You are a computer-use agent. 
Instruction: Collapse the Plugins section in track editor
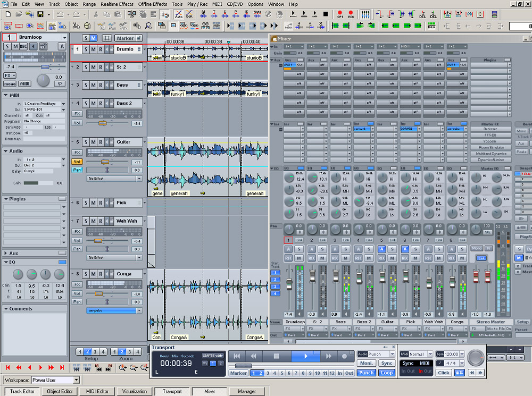(6, 199)
